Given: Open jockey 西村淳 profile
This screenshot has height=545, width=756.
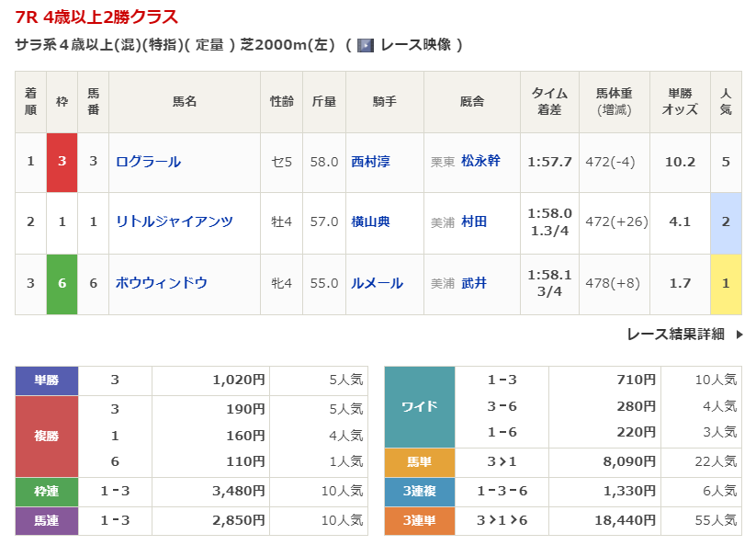Looking at the screenshot, I should click(x=370, y=162).
